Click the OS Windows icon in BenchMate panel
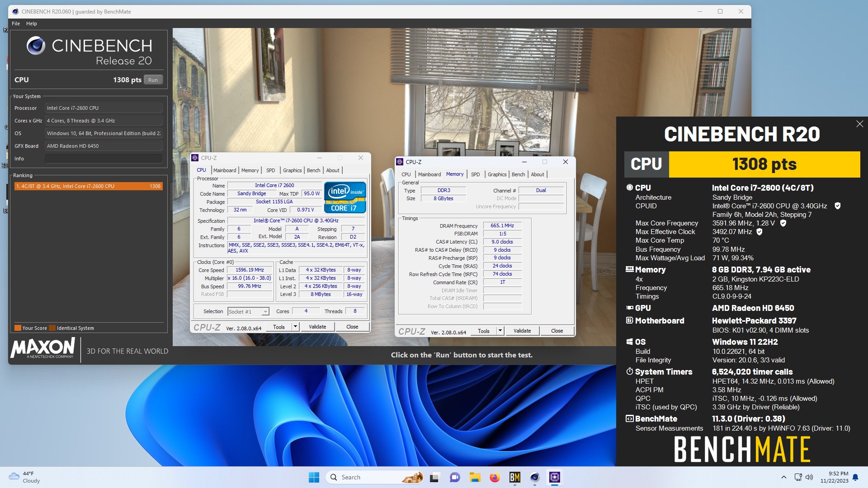 point(629,342)
